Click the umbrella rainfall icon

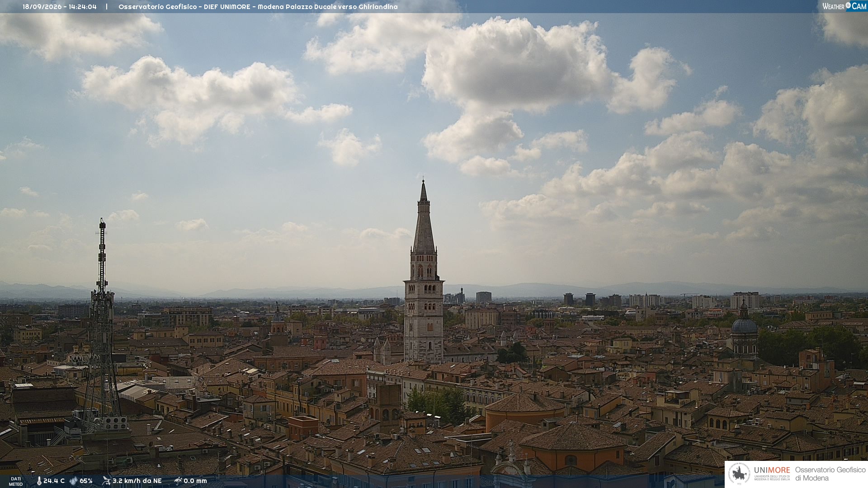coord(178,481)
